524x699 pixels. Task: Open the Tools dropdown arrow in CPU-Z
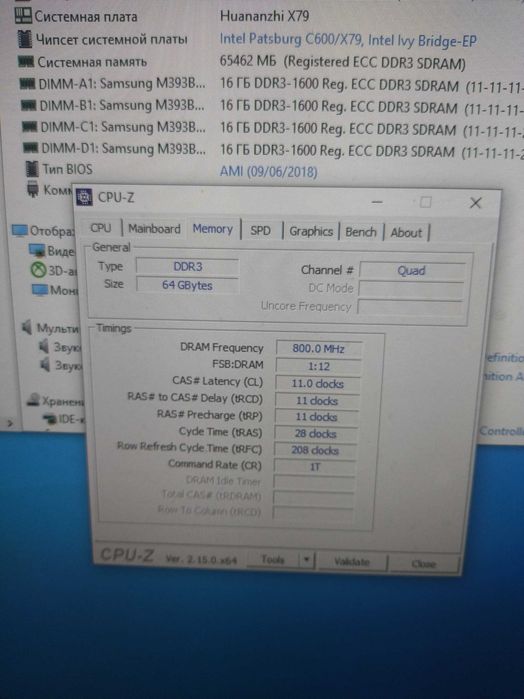(307, 560)
